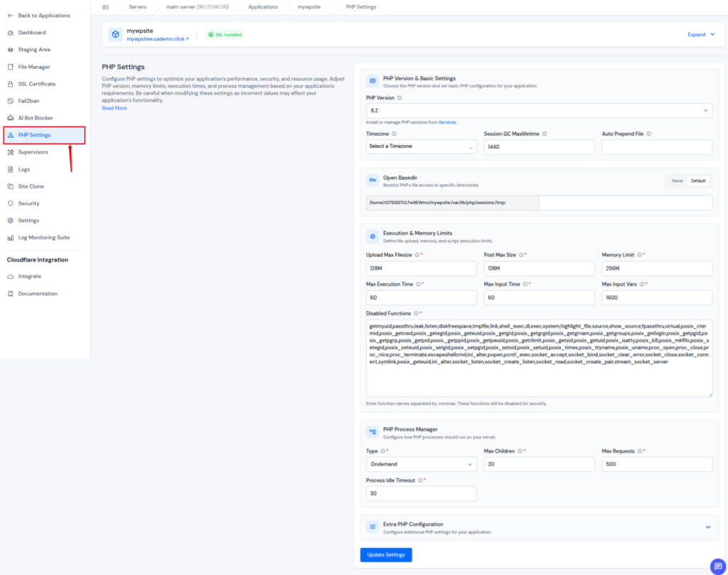
Task: Open the Select a Timezone dropdown
Action: tap(421, 146)
